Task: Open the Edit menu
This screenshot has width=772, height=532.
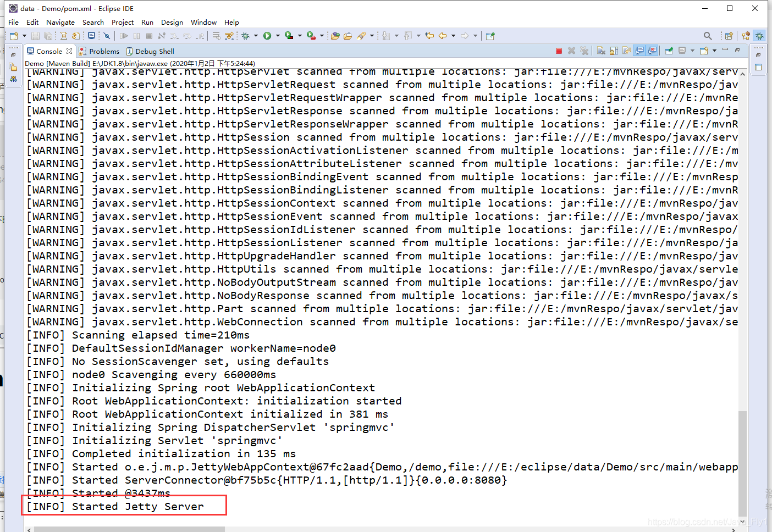Action: coord(32,23)
